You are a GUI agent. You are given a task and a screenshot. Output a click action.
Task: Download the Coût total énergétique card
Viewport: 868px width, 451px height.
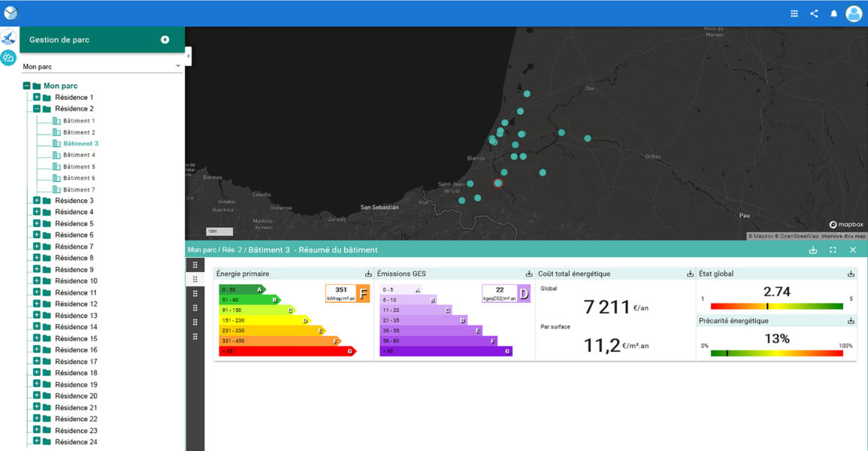pyautogui.click(x=690, y=274)
